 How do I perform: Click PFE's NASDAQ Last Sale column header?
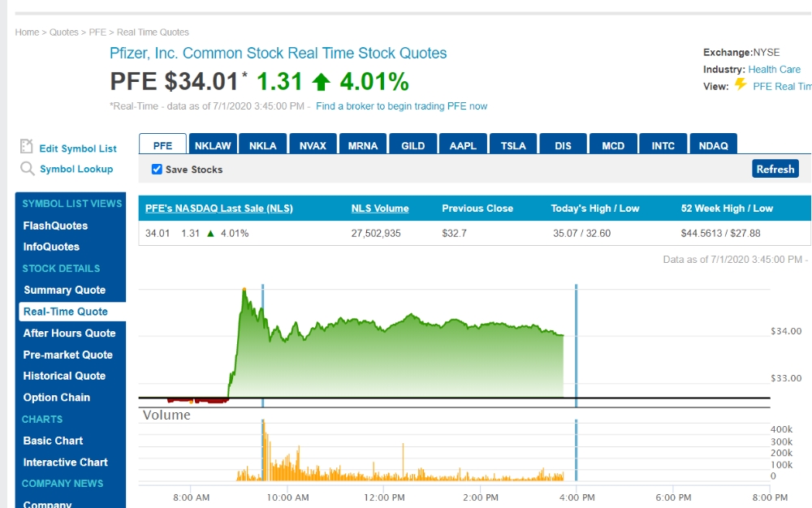(219, 208)
